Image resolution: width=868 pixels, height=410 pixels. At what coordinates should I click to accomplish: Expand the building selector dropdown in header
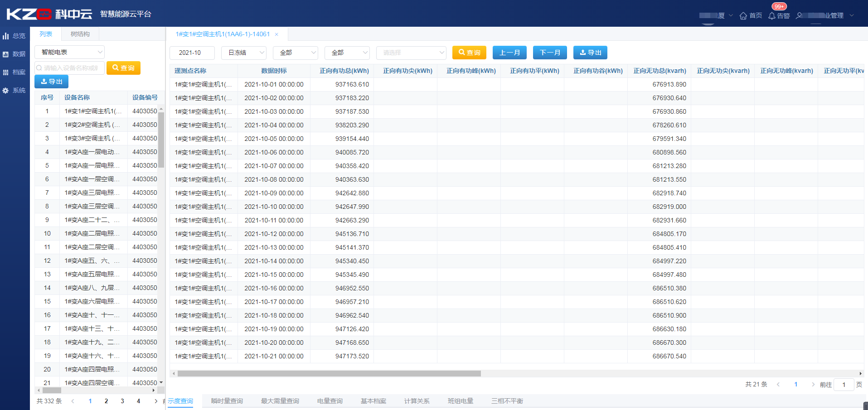(x=731, y=15)
